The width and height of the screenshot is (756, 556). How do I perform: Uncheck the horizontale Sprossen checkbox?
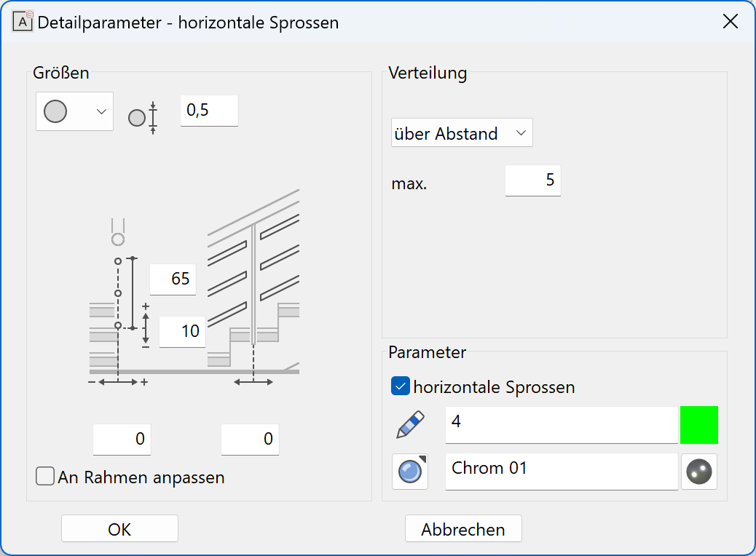(x=400, y=386)
